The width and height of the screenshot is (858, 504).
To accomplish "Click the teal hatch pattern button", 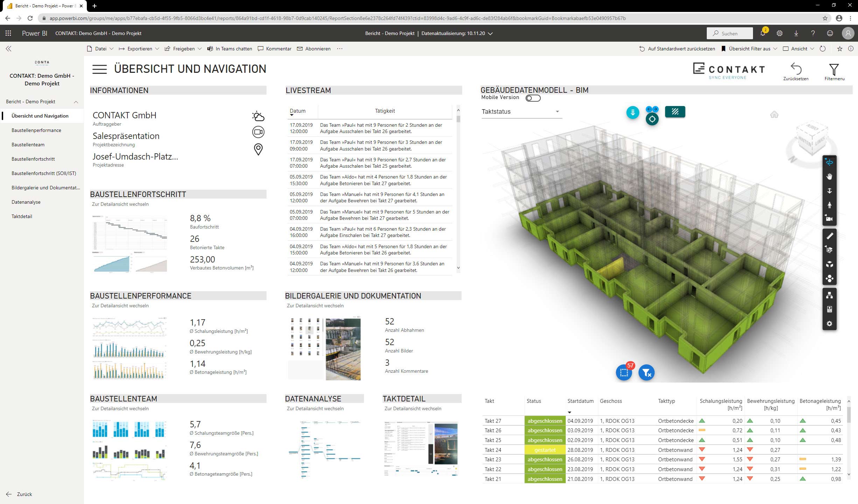I will [x=675, y=112].
